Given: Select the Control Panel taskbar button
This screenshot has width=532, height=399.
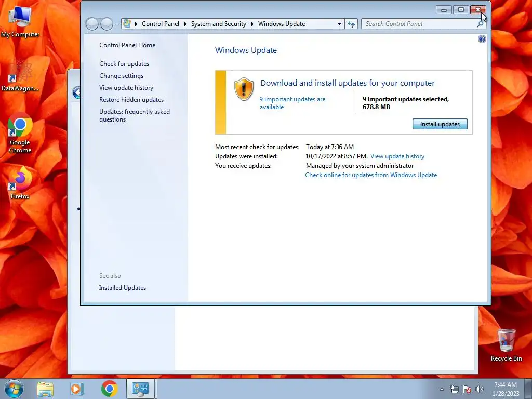Looking at the screenshot, I should click(140, 389).
